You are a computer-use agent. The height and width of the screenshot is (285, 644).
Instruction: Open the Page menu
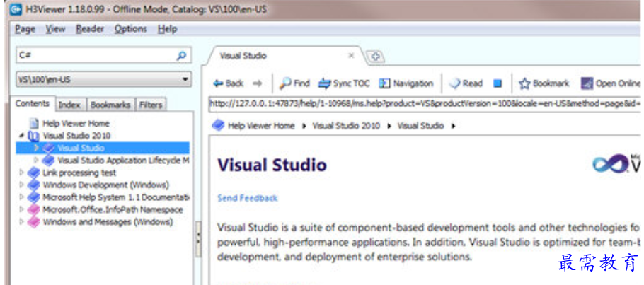click(x=25, y=29)
